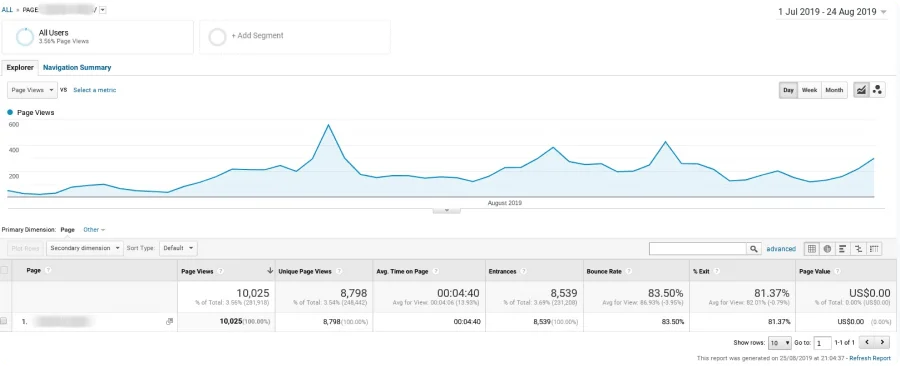Set chart granularity to Day

789,90
